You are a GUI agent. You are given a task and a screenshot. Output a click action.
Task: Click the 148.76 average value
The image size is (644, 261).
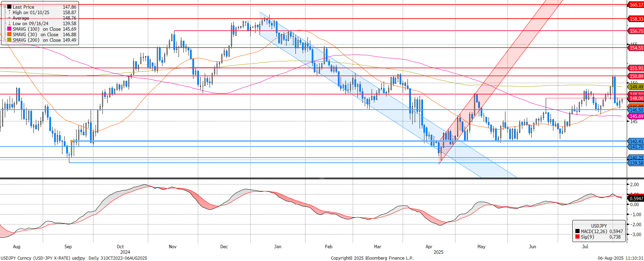(69, 18)
